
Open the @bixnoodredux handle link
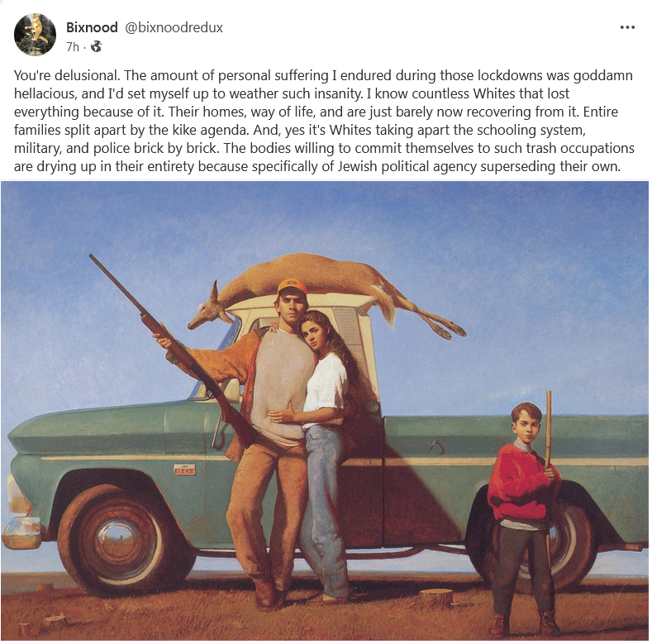174,27
